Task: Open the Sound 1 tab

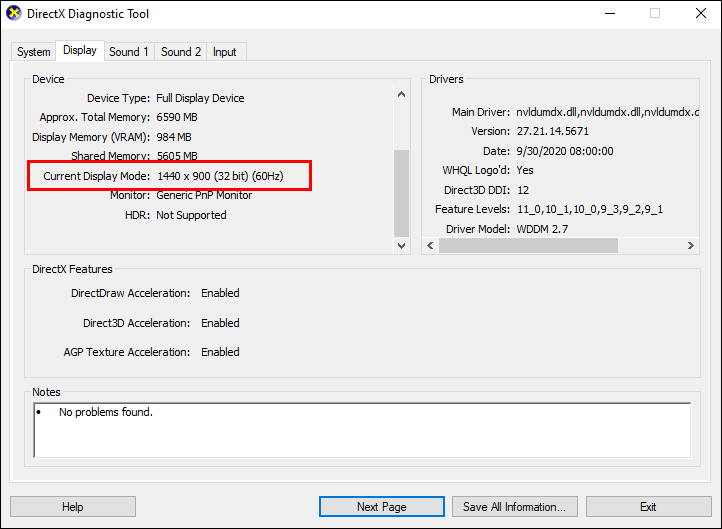Action: point(129,52)
